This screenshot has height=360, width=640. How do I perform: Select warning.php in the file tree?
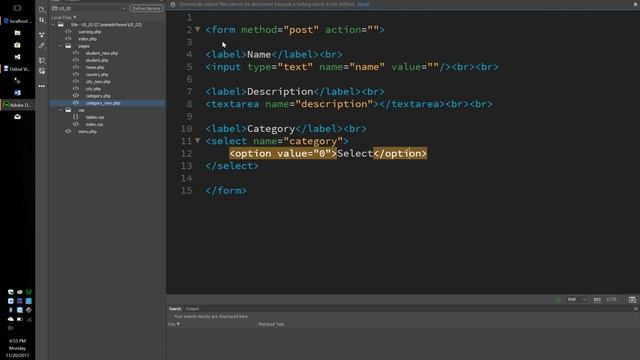pyautogui.click(x=90, y=32)
